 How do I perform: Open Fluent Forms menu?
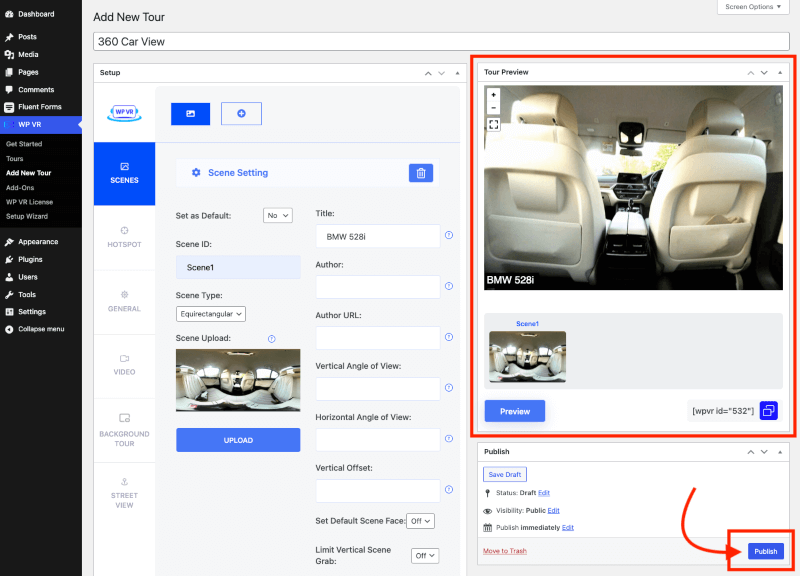[40, 107]
